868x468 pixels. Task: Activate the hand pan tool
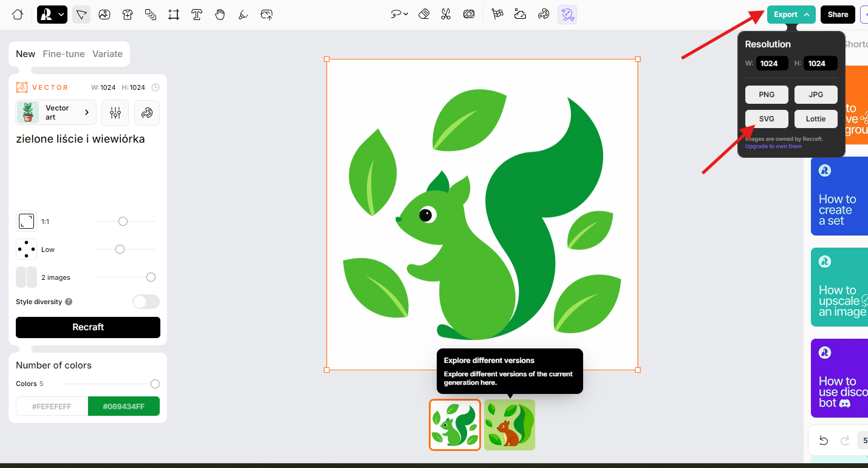coord(220,15)
